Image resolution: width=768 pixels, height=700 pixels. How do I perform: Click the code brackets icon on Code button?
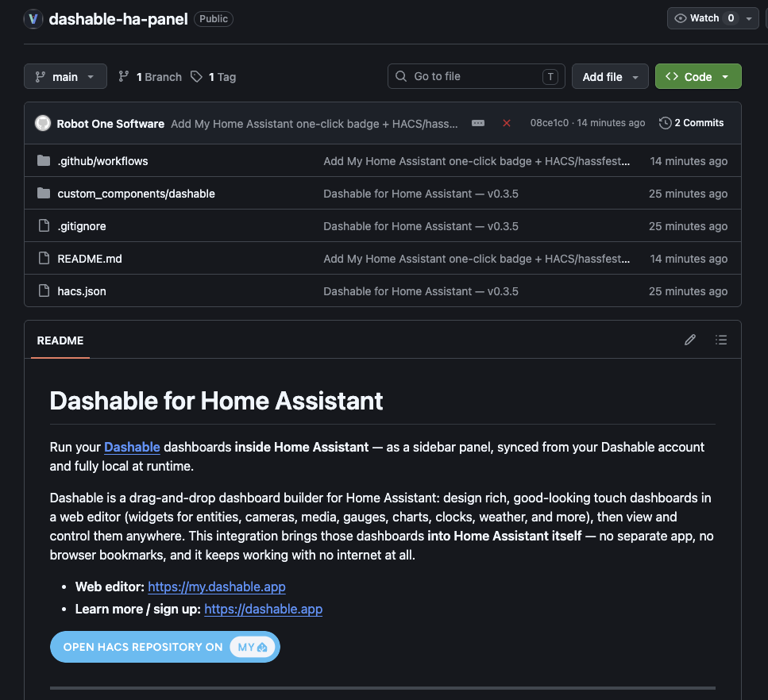pos(672,76)
